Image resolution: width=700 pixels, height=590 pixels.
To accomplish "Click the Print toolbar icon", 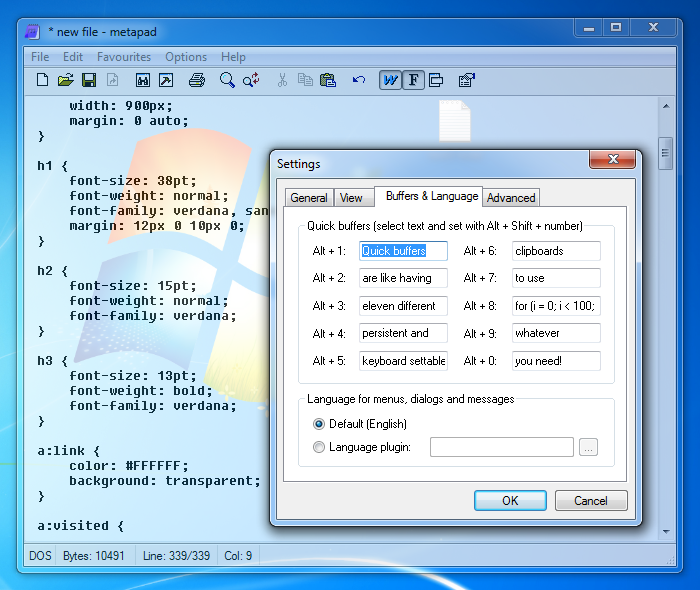I will pos(197,80).
